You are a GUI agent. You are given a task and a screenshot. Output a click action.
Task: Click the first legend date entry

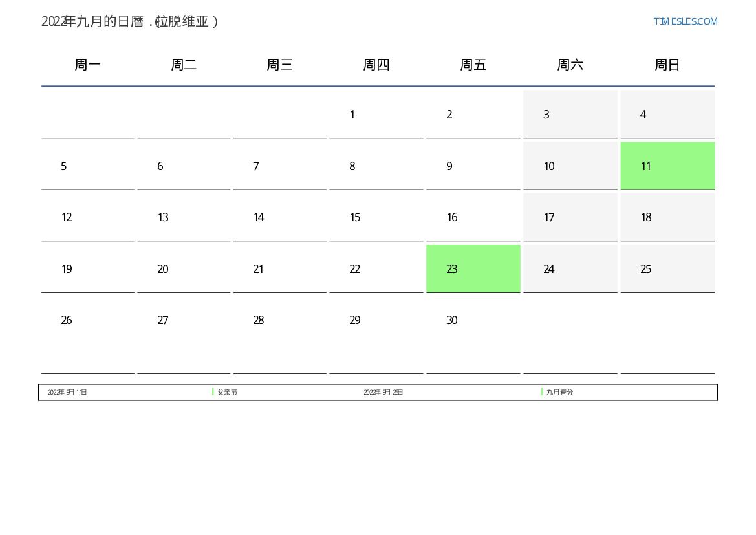(x=67, y=392)
